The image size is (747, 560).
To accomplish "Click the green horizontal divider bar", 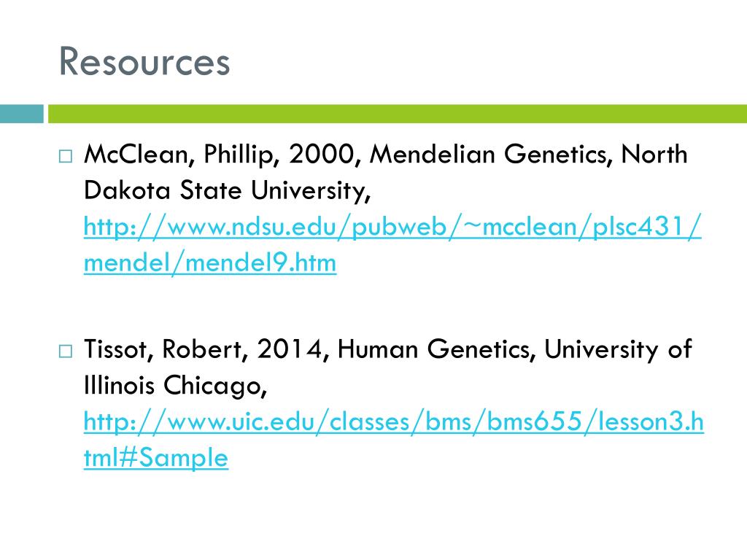I will click(398, 114).
